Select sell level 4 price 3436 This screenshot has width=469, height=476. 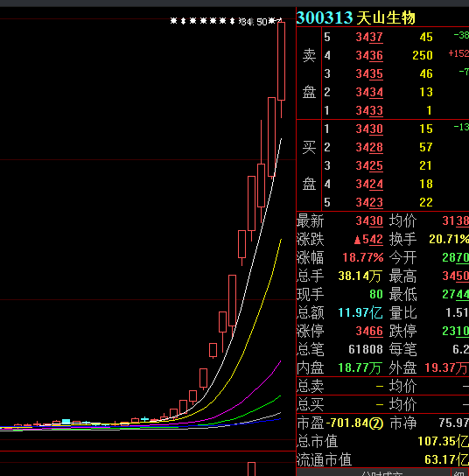point(369,55)
